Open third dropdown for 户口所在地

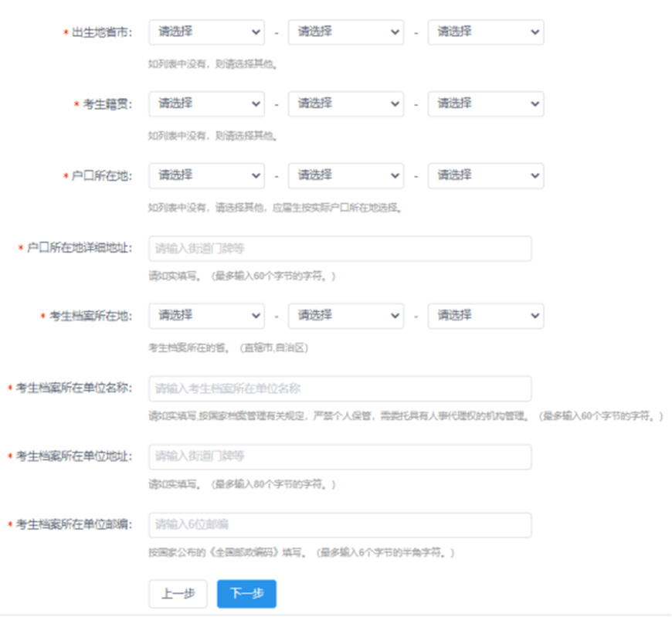tap(486, 175)
